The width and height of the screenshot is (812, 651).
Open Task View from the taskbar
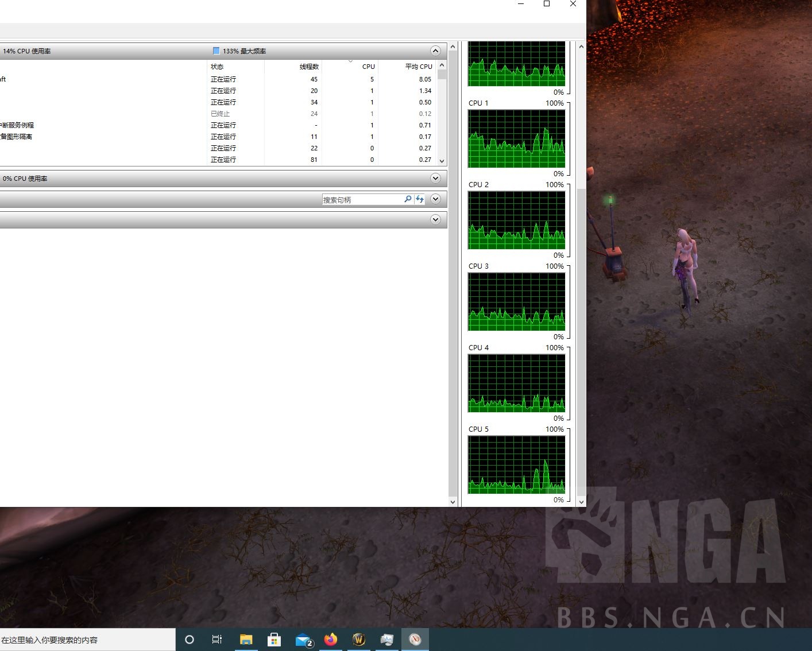217,640
